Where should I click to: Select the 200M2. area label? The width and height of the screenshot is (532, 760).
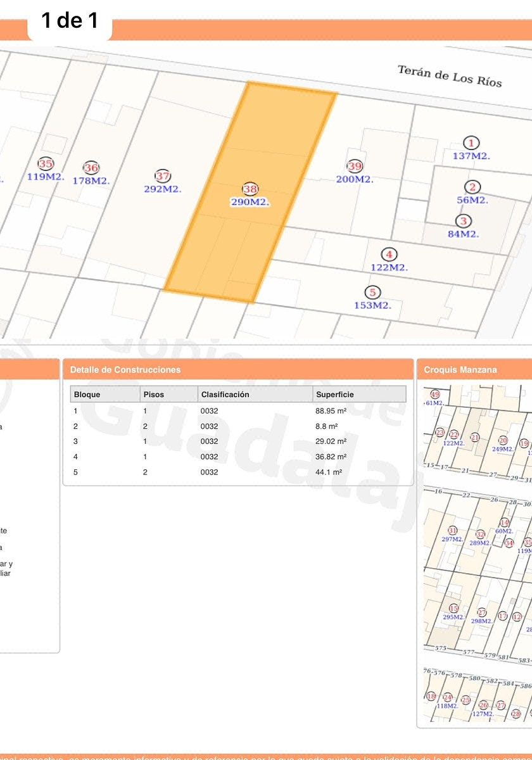coord(355,179)
